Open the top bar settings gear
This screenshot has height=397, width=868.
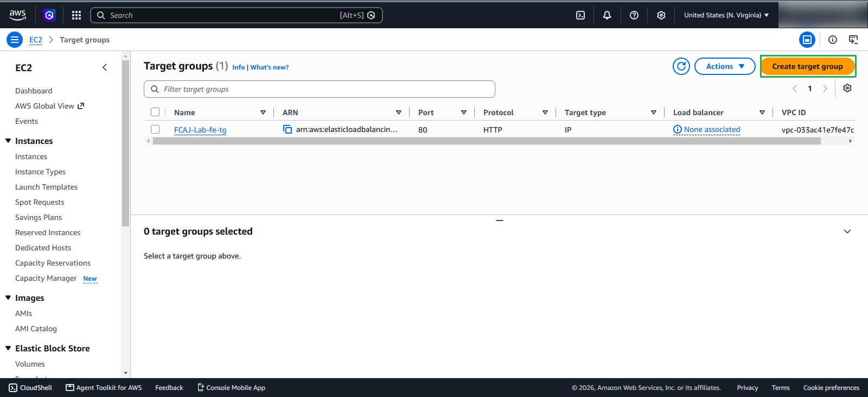pyautogui.click(x=661, y=15)
